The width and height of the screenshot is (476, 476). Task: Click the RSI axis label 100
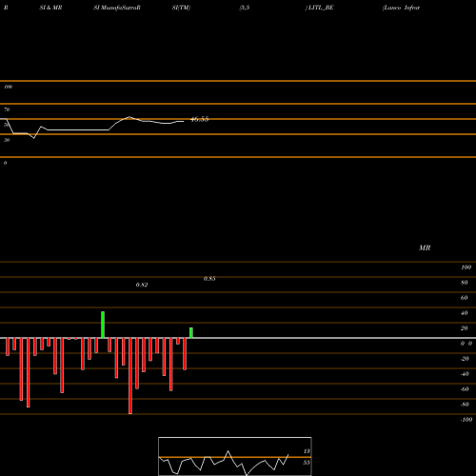[8, 87]
